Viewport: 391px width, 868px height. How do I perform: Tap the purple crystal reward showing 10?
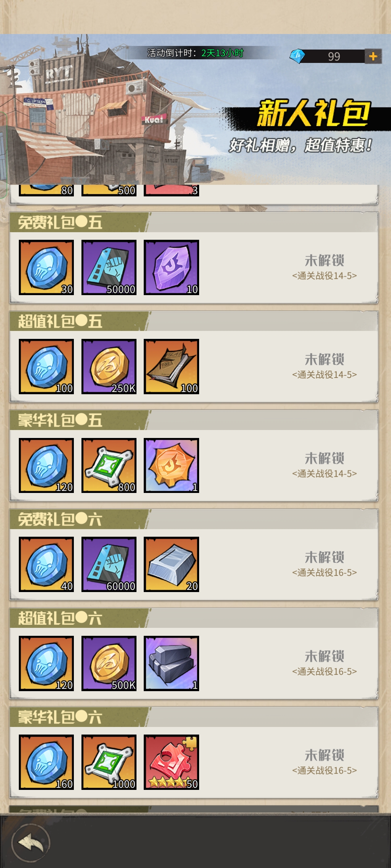point(171,267)
